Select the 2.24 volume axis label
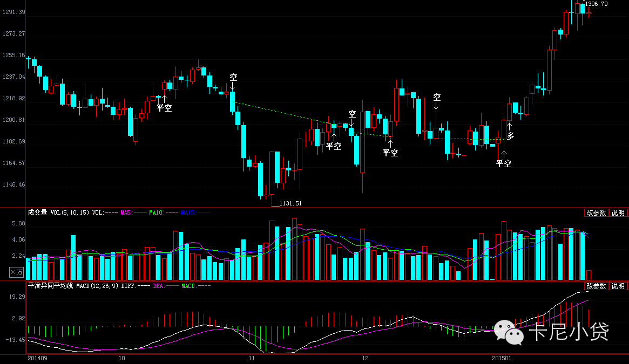The height and width of the screenshot is (364, 629). tap(18, 256)
